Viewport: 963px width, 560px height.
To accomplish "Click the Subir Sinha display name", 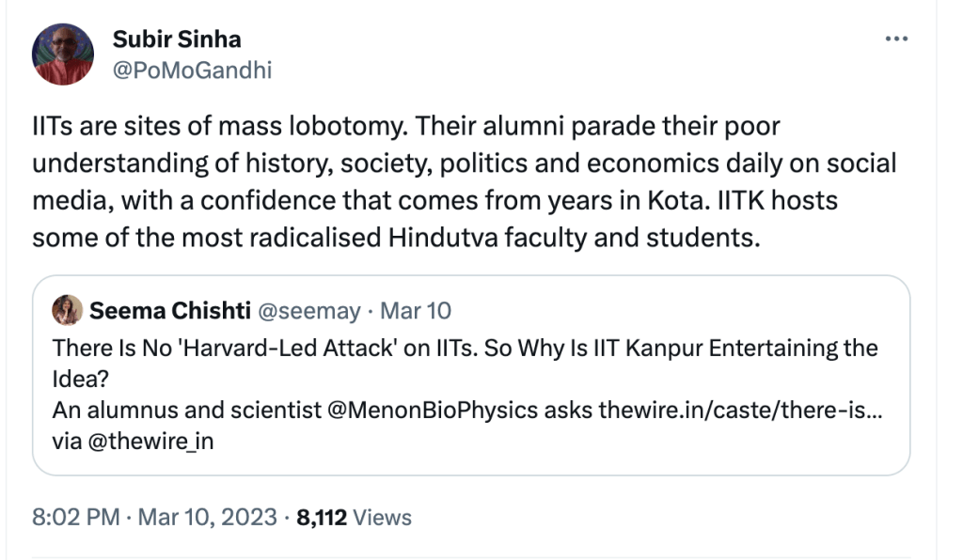I will coord(177,39).
